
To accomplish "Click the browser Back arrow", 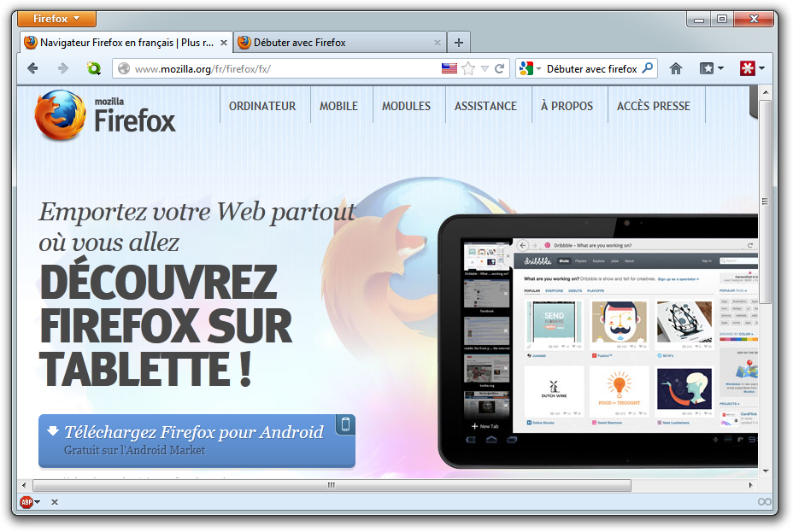I will 32,68.
